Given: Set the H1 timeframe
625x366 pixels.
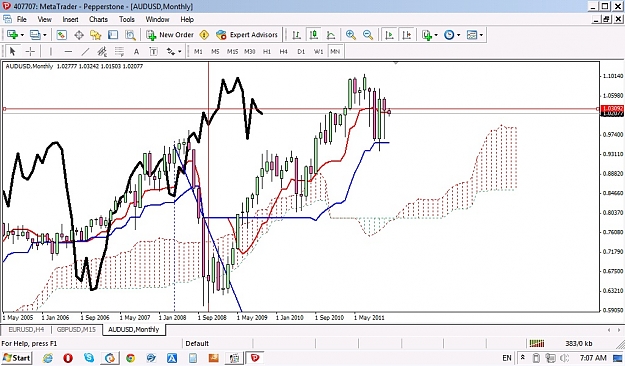Looking at the screenshot, I should (x=267, y=51).
